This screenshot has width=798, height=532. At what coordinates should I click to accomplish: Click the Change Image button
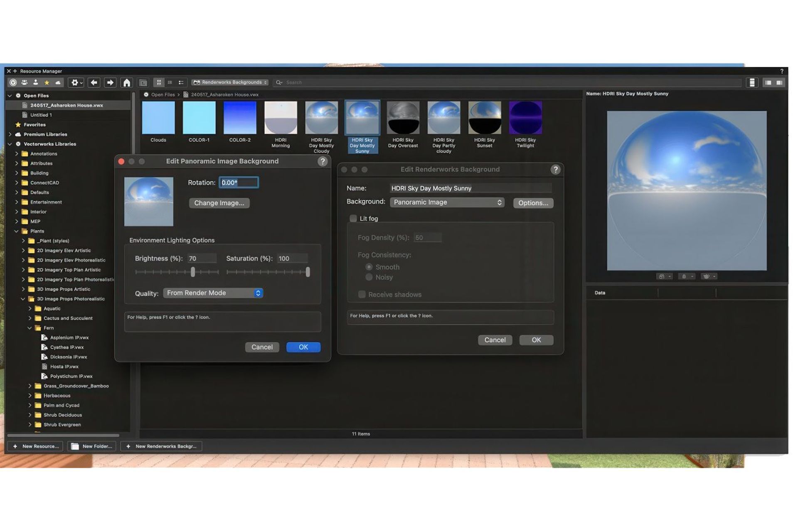tap(219, 203)
